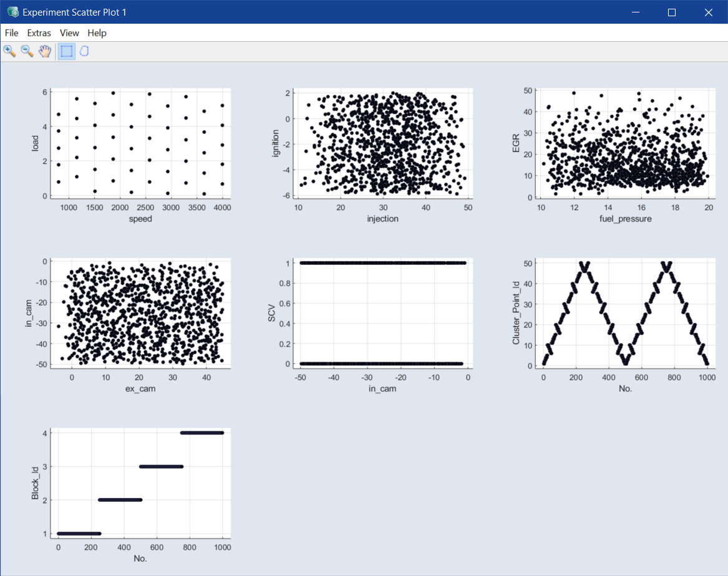Toggle the lasso freehand selection tool
The image size is (728, 576).
tap(84, 51)
